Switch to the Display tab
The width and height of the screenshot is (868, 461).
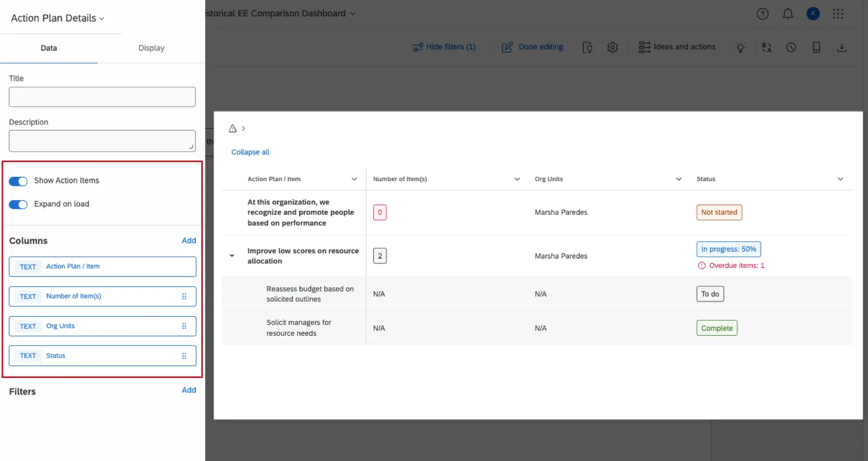(x=151, y=48)
